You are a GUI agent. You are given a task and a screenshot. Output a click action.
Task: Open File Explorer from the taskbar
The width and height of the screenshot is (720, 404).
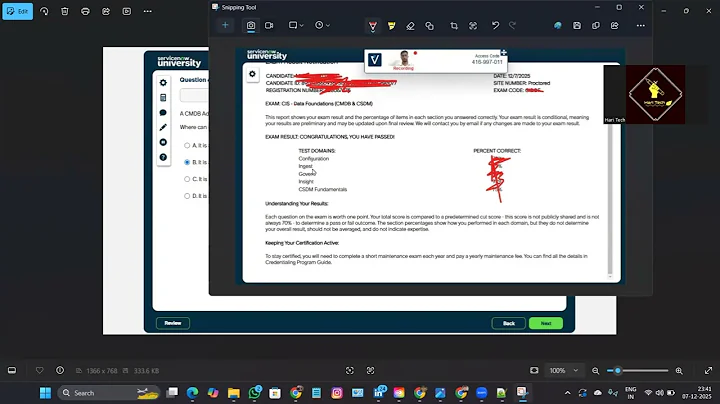click(234, 393)
